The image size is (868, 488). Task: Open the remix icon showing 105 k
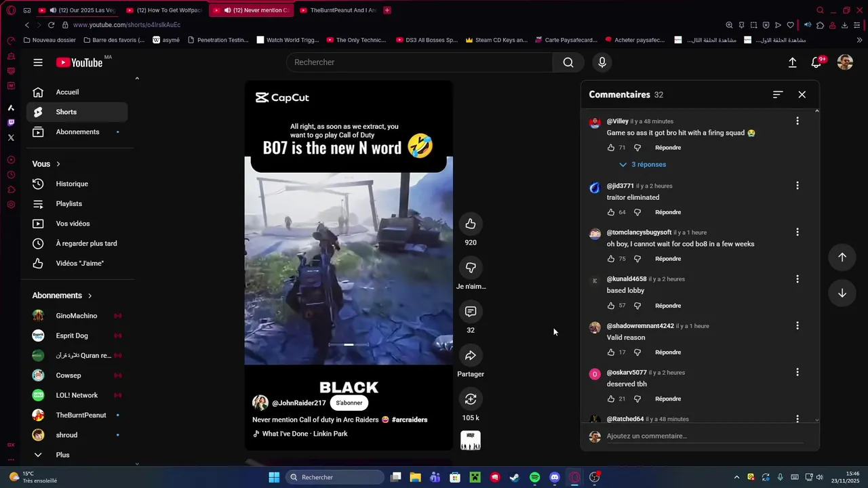(x=471, y=399)
